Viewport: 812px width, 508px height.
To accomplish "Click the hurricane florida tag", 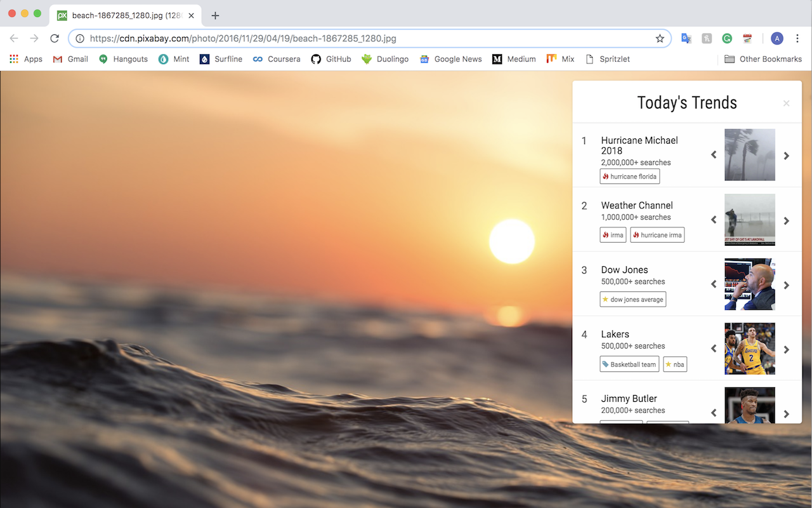I will [x=630, y=177].
